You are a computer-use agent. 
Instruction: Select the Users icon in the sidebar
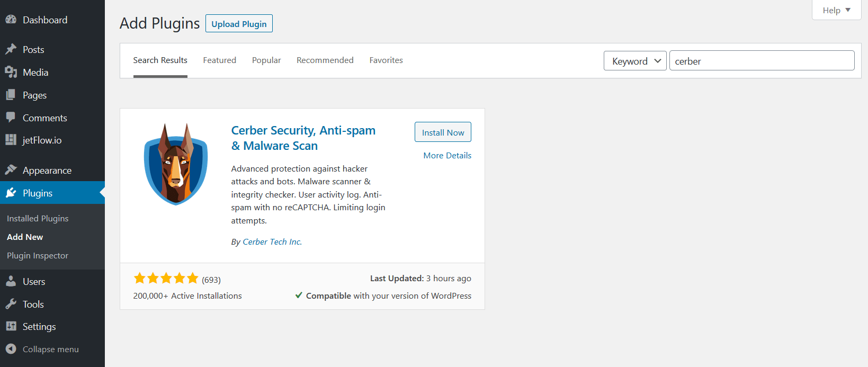(11, 281)
